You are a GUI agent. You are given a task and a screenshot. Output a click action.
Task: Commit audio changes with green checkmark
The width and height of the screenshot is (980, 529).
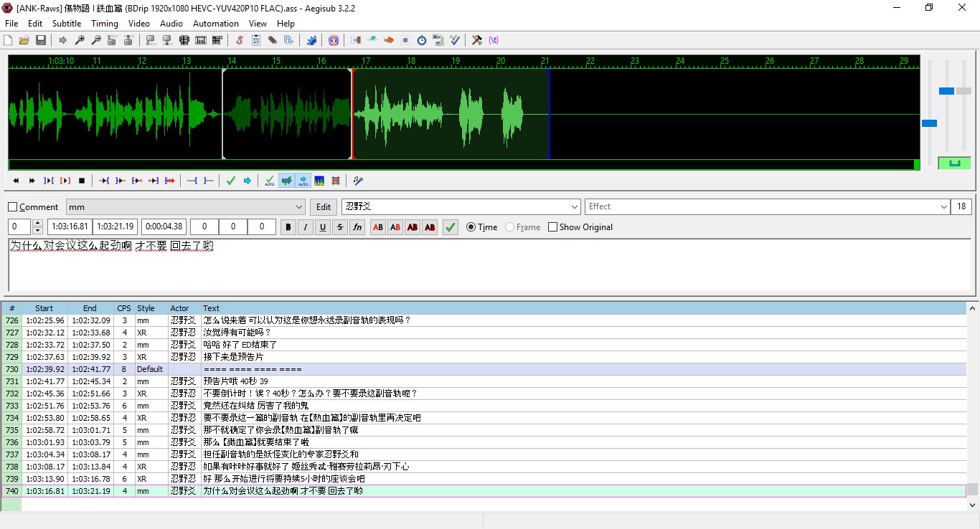(231, 181)
